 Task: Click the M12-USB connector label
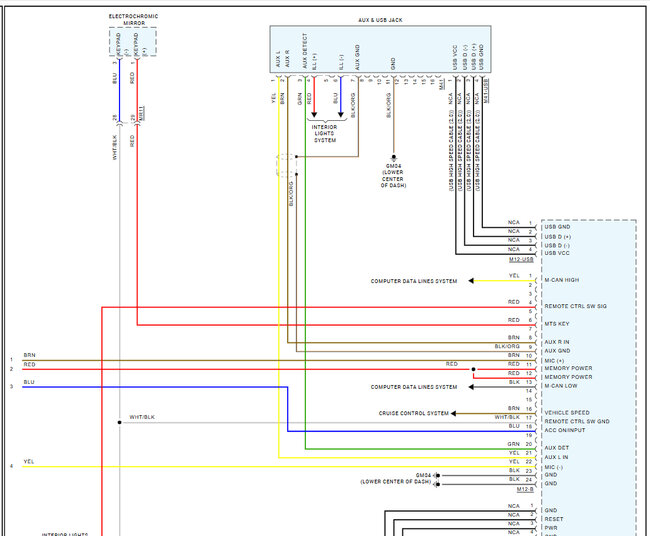(521, 260)
